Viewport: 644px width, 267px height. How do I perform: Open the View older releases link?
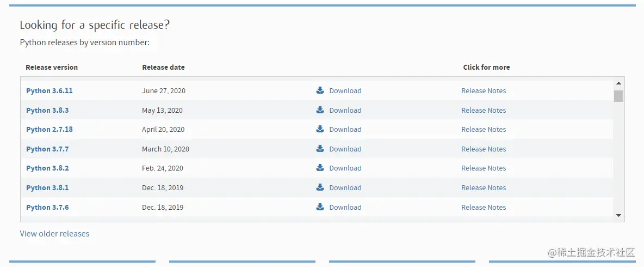pos(54,234)
